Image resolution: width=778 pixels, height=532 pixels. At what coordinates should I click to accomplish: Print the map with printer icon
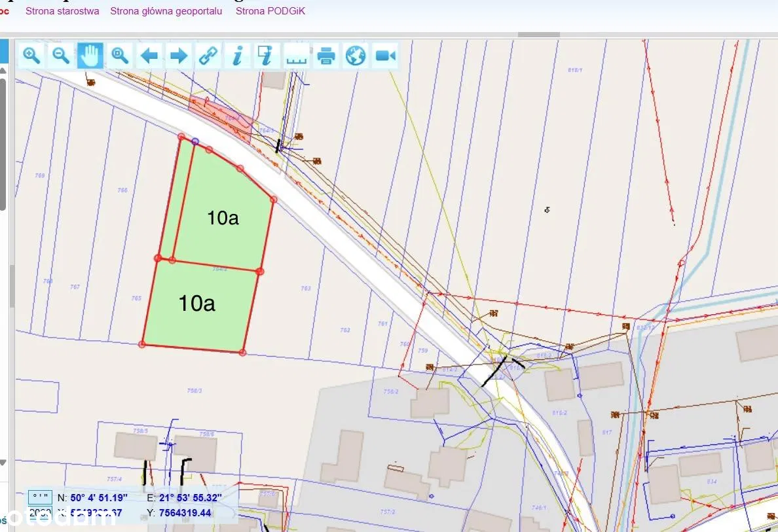326,56
